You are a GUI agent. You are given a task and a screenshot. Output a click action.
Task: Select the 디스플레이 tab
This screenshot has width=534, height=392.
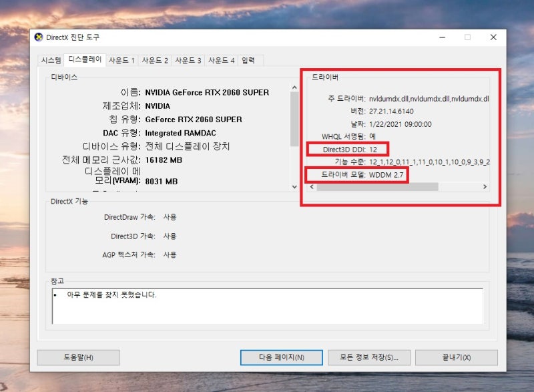[85, 59]
